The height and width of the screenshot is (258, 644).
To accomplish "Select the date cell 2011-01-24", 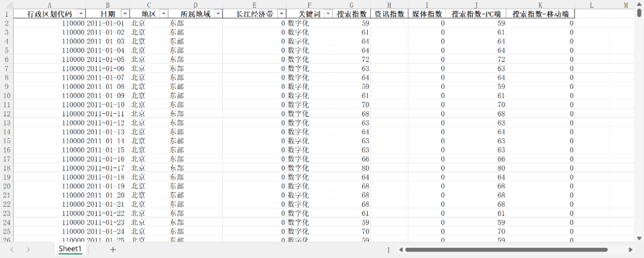I will [107, 231].
